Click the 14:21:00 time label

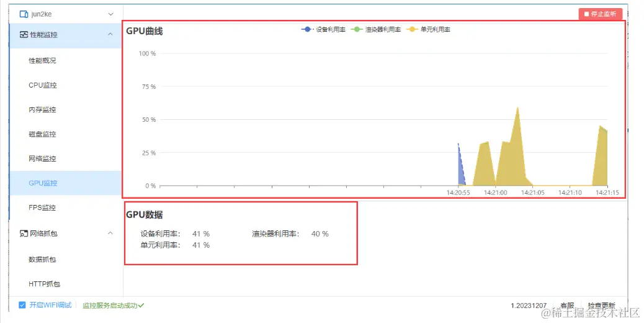click(x=495, y=193)
